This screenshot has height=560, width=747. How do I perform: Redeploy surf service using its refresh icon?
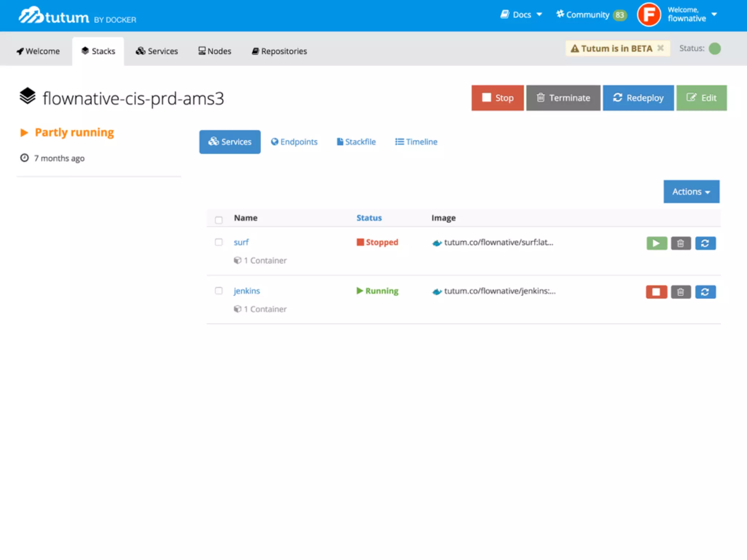705,243
